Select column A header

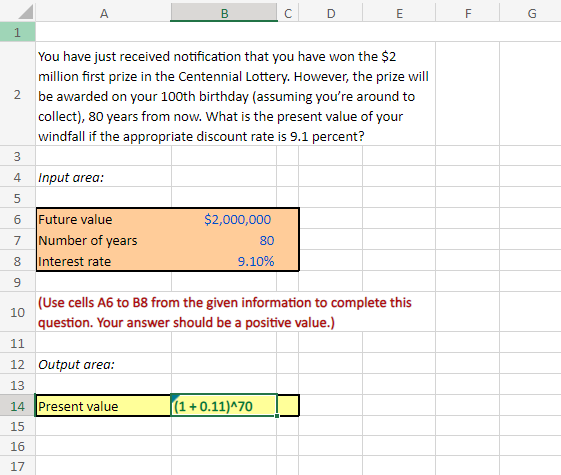click(x=103, y=14)
